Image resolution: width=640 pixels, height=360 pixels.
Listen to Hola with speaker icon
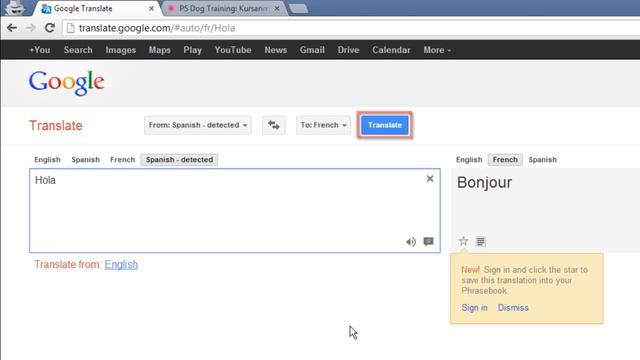(411, 242)
